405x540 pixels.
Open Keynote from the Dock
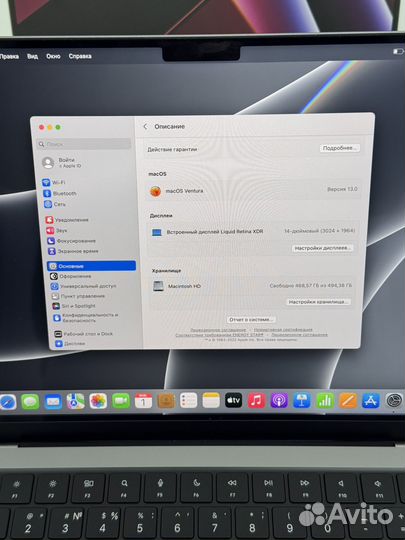(x=302, y=400)
